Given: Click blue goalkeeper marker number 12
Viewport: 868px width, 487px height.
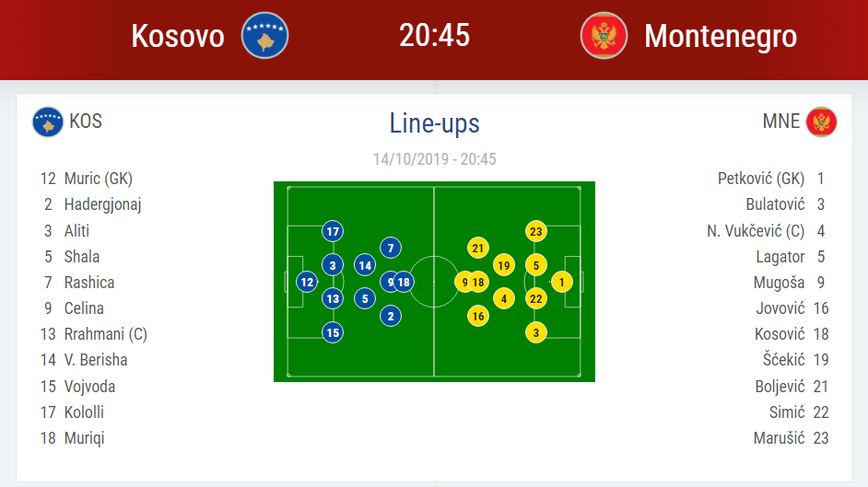Looking at the screenshot, I should (x=307, y=282).
